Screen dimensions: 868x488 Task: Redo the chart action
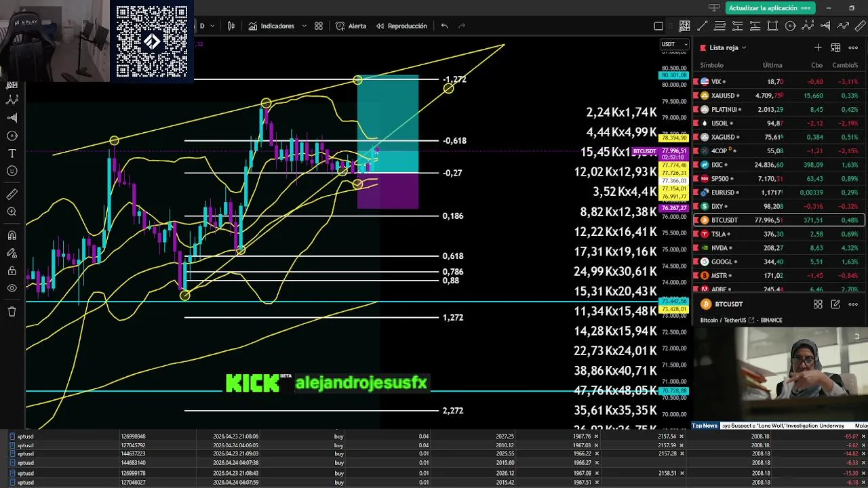[462, 26]
